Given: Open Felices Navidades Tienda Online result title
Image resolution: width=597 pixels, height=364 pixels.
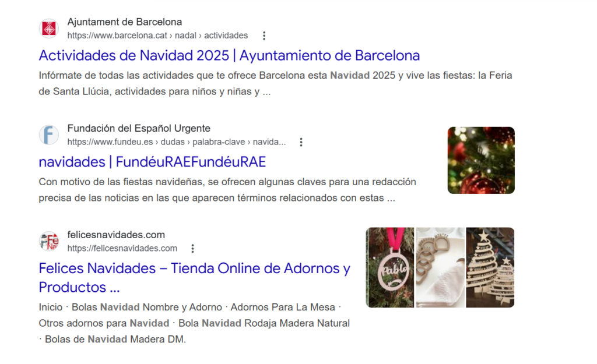Looking at the screenshot, I should pyautogui.click(x=195, y=278).
